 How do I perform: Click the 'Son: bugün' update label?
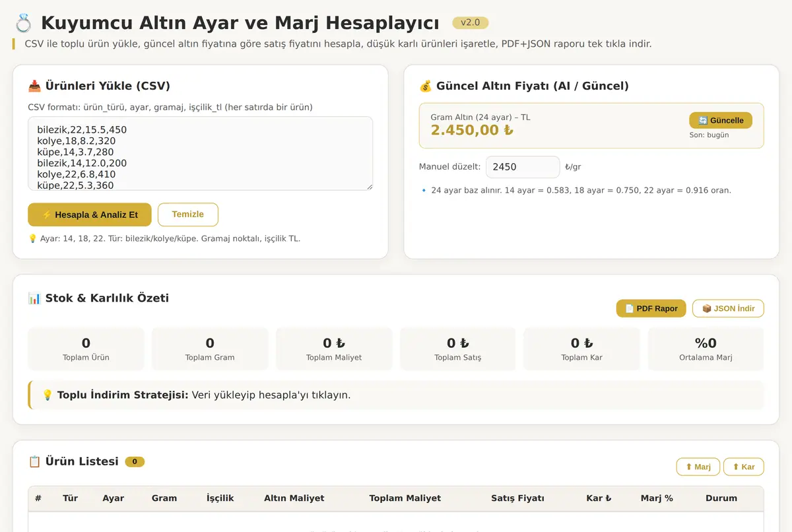coord(709,135)
